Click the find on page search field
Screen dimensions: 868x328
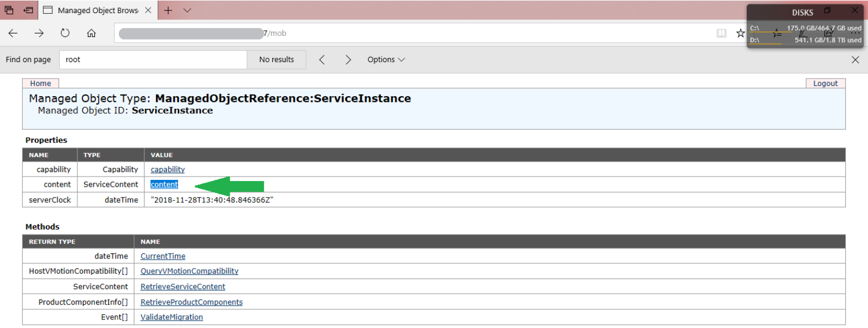(154, 60)
